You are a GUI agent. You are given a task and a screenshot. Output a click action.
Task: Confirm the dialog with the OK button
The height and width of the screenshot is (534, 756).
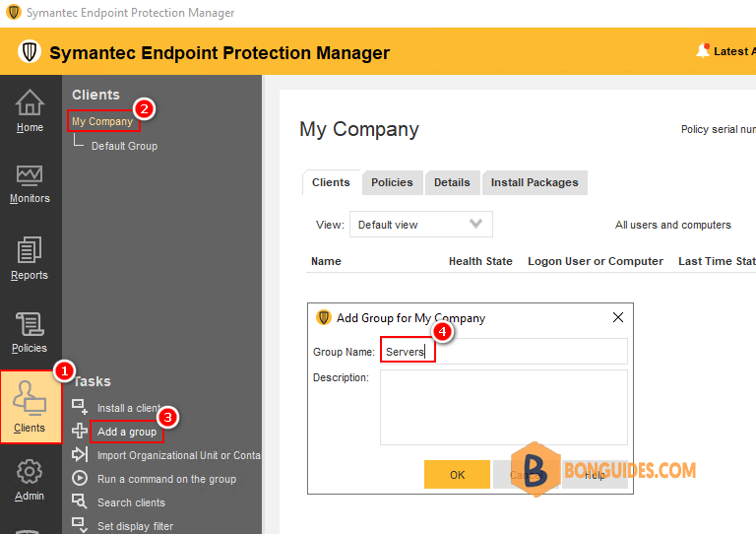[457, 475]
